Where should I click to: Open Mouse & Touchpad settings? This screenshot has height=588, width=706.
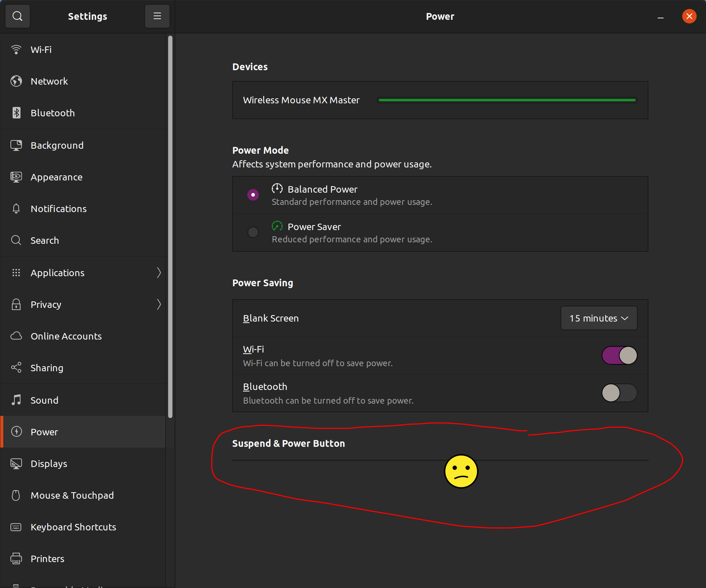coord(72,495)
